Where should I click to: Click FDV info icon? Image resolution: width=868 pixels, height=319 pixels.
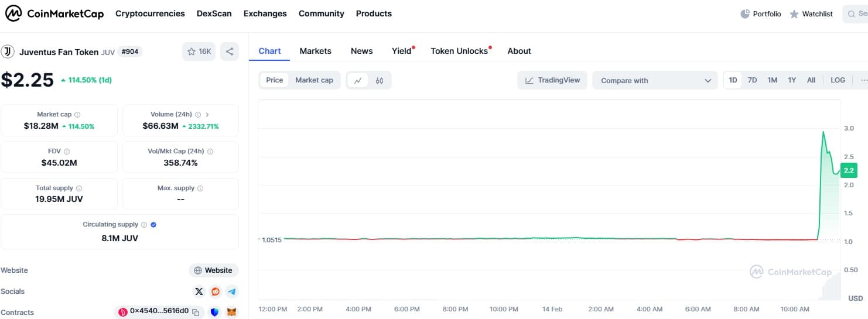pos(67,151)
